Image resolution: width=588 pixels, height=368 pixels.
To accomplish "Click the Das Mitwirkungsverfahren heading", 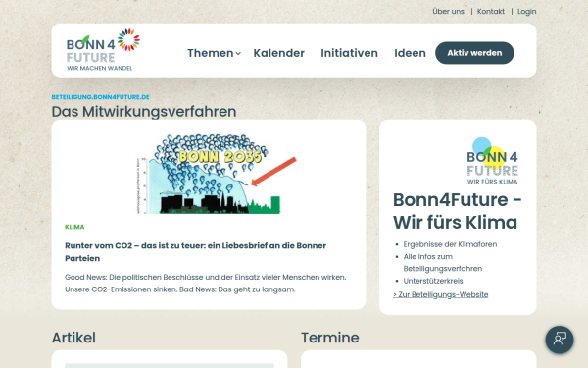I will click(144, 112).
